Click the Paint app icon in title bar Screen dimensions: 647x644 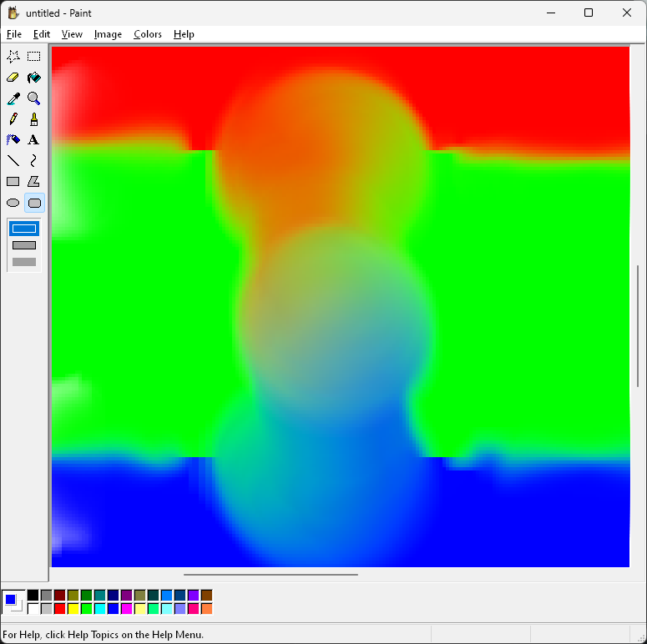click(x=13, y=13)
